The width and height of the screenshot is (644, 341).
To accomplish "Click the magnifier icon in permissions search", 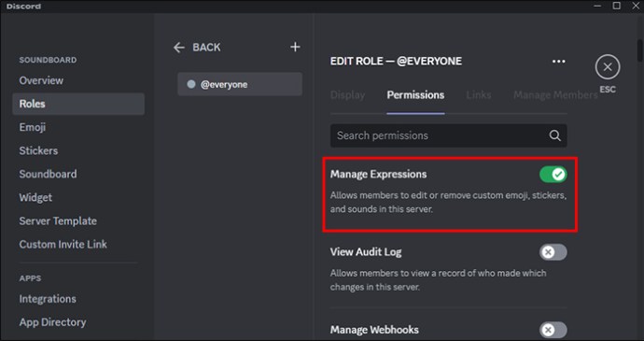I will pyautogui.click(x=555, y=135).
